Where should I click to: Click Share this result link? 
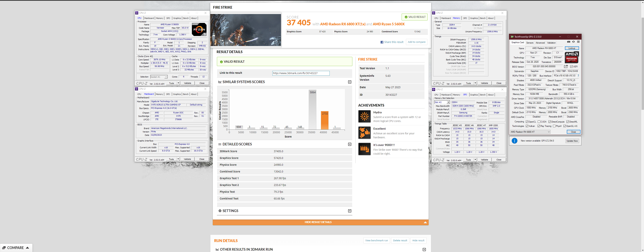pyautogui.click(x=394, y=42)
